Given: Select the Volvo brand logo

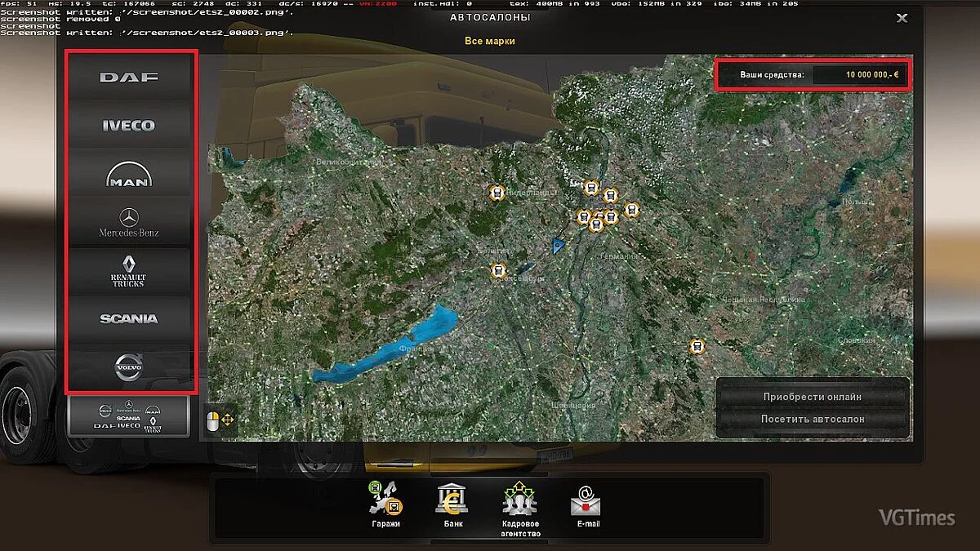Looking at the screenshot, I should pyautogui.click(x=129, y=366).
